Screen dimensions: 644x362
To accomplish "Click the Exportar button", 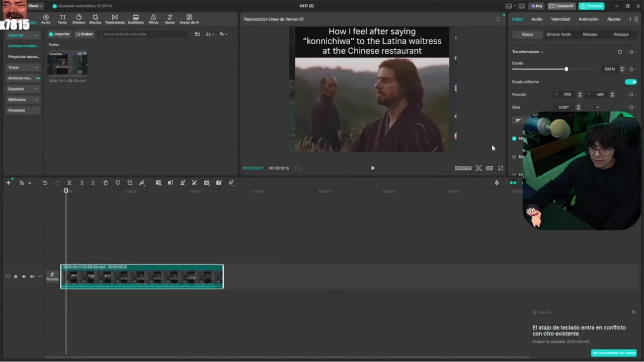I will tap(591, 6).
